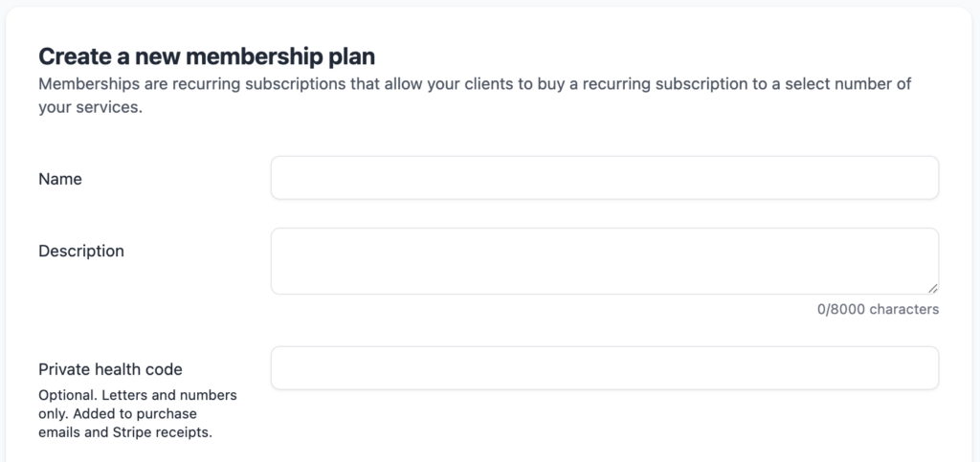The width and height of the screenshot is (980, 462).
Task: Click the Name input field
Action: [x=604, y=178]
